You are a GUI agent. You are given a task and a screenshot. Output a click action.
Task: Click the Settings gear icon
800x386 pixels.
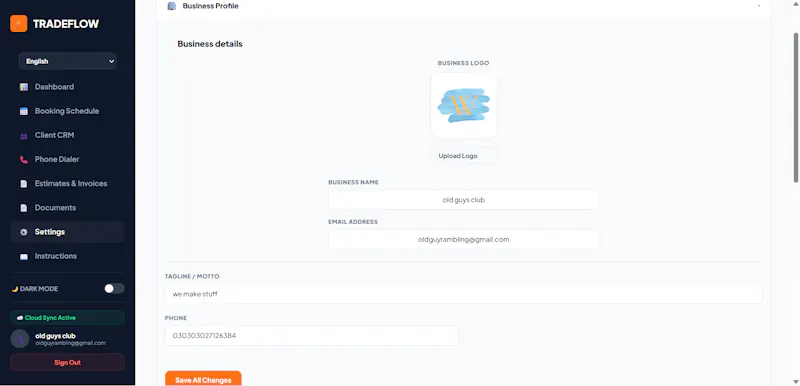(23, 232)
